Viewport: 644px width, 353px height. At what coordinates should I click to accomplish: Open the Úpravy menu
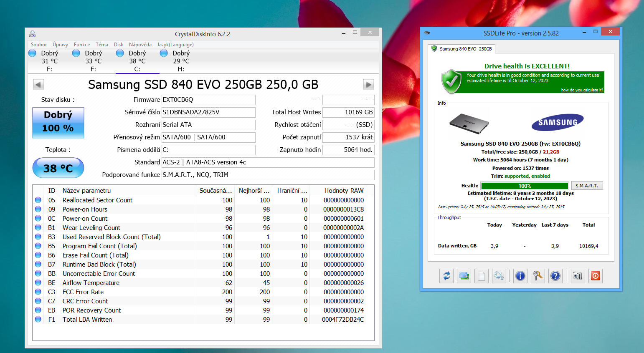coord(60,45)
